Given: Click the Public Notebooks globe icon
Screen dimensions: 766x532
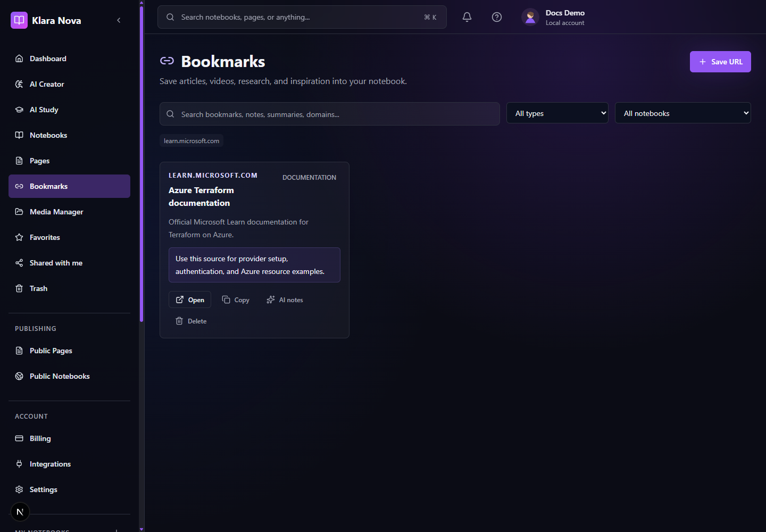Looking at the screenshot, I should (x=19, y=376).
